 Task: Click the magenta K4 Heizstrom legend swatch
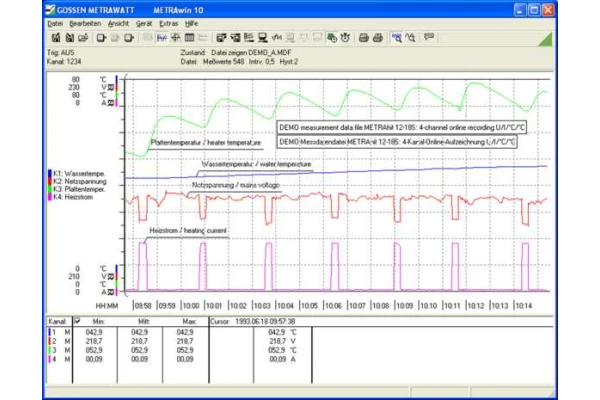click(x=50, y=197)
